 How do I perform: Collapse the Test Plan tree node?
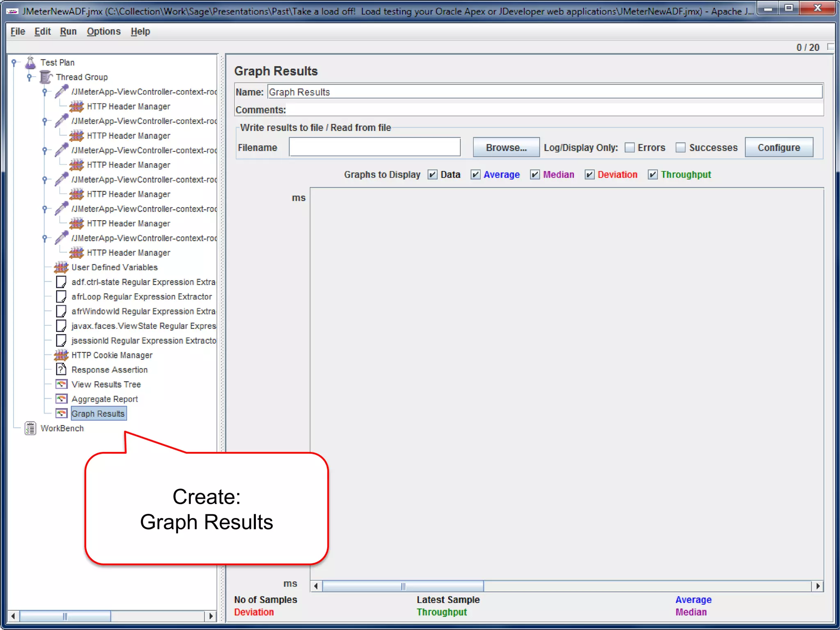click(14, 62)
